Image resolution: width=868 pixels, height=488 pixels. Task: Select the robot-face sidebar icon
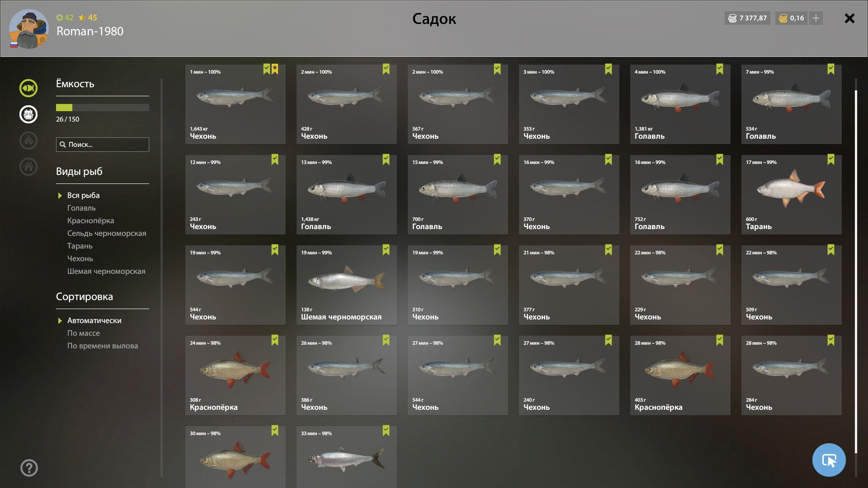click(x=28, y=114)
